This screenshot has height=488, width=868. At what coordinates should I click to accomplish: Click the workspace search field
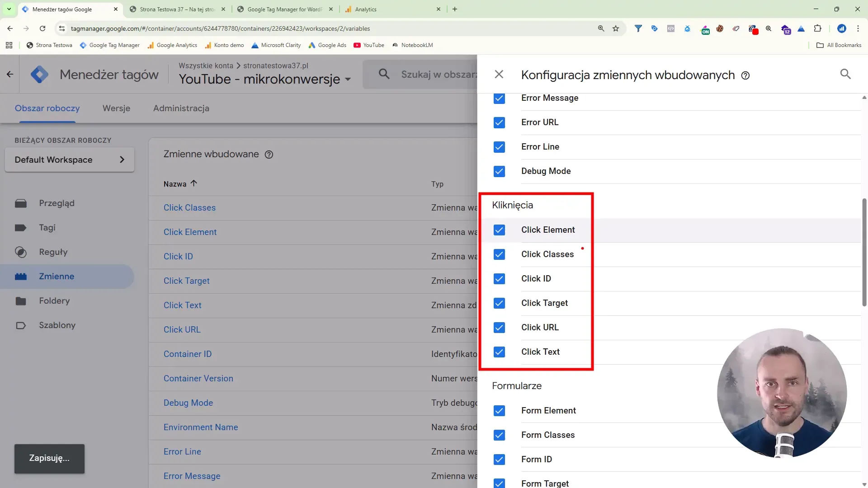[420, 74]
